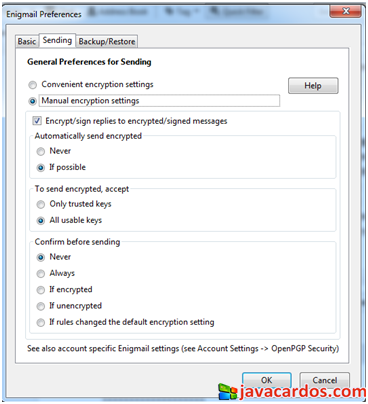Cancel the Enigmail Preferences dialog
Image resolution: width=368 pixels, height=404 pixels.
[325, 380]
